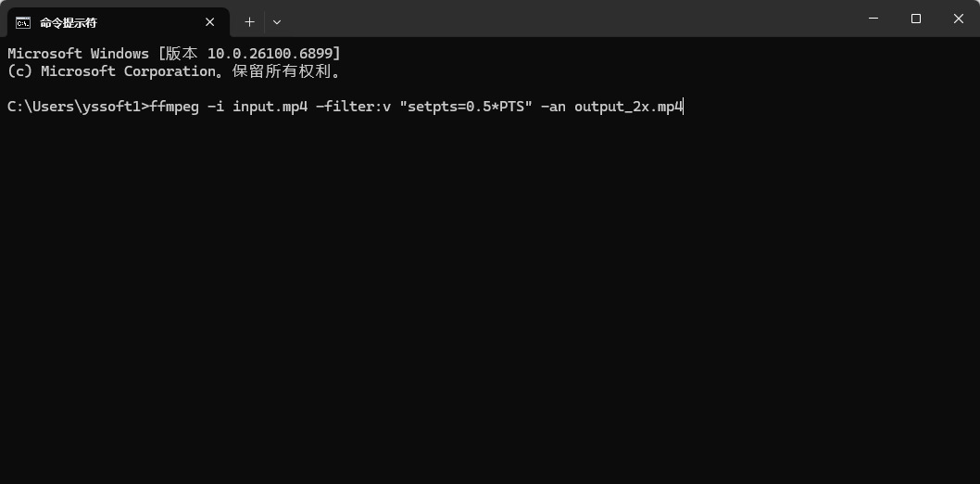This screenshot has width=980, height=484.
Task: Expand the profile dropdown chevron beside new tab
Action: point(277,22)
